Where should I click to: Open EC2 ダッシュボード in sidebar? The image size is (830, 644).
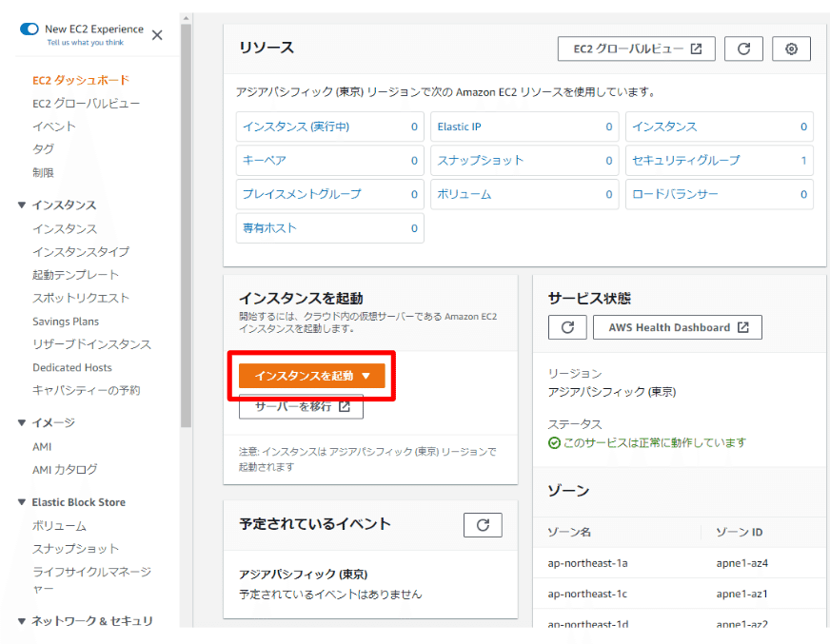pyautogui.click(x=81, y=80)
